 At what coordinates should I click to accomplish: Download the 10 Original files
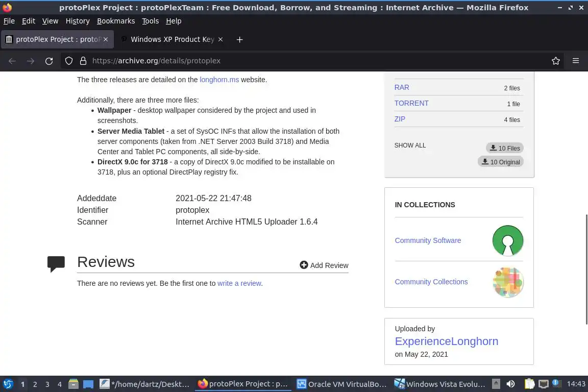click(x=501, y=162)
